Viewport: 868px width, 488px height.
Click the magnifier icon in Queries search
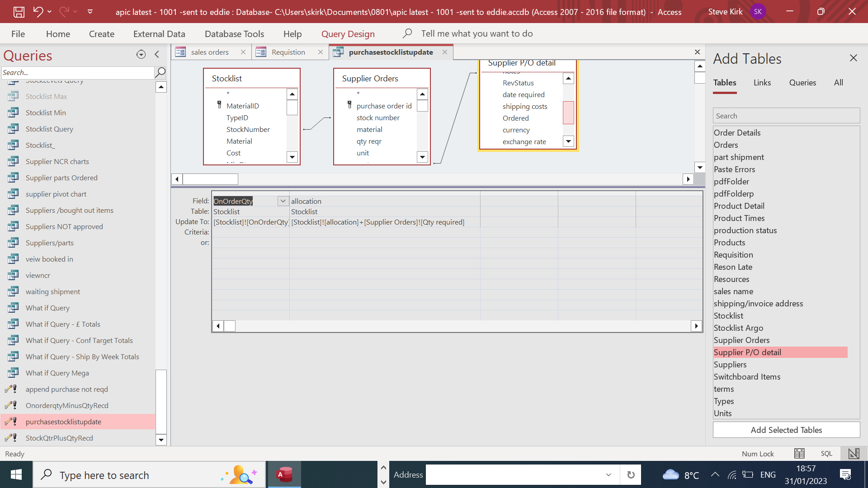160,72
